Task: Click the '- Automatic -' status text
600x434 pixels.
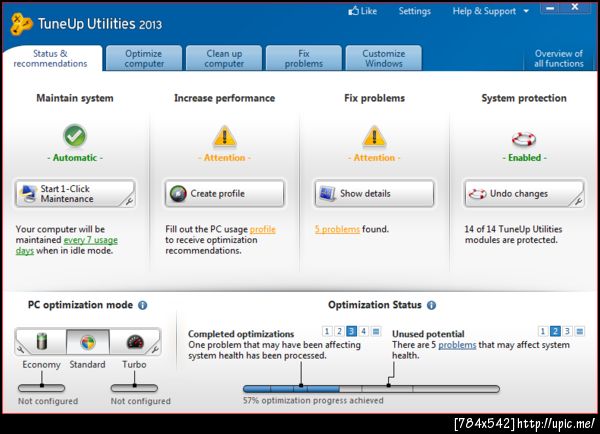Action: click(75, 158)
